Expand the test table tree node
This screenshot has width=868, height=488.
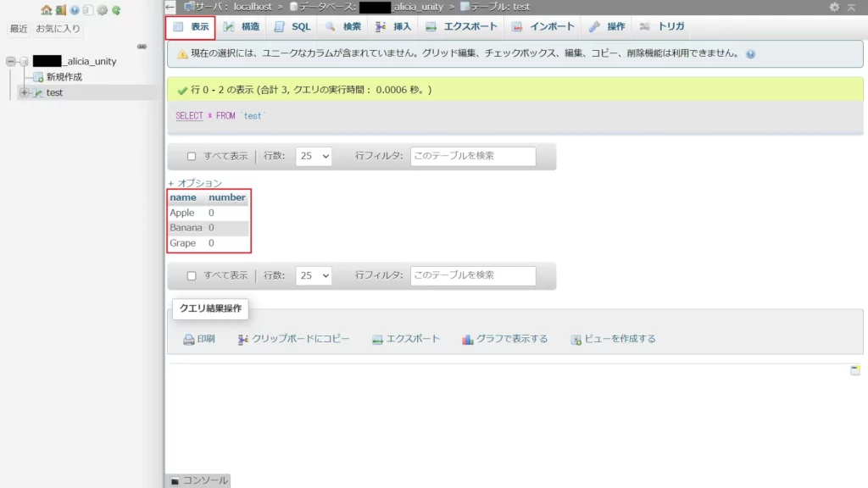point(24,92)
